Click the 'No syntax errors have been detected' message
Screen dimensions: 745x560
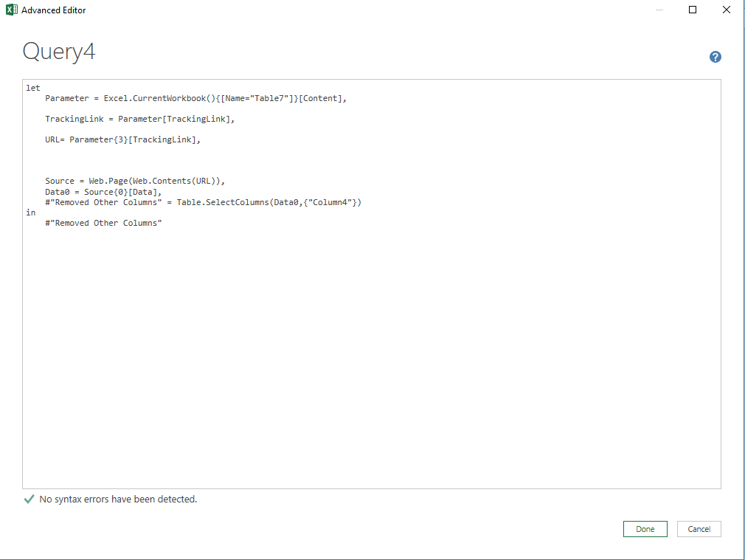tap(118, 499)
